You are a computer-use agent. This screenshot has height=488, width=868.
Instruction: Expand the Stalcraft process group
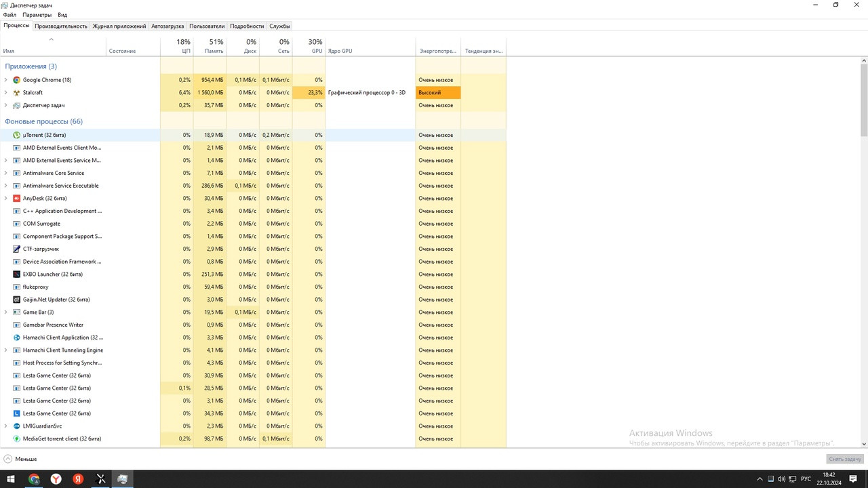point(6,92)
